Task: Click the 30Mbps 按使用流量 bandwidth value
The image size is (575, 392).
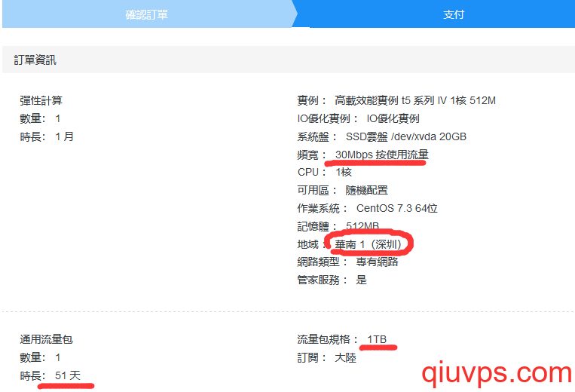Action: (x=382, y=155)
